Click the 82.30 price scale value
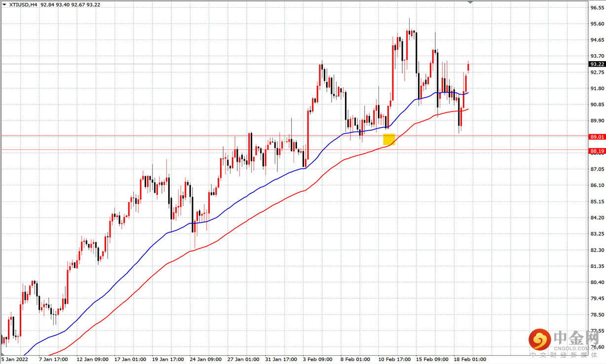 [597, 250]
